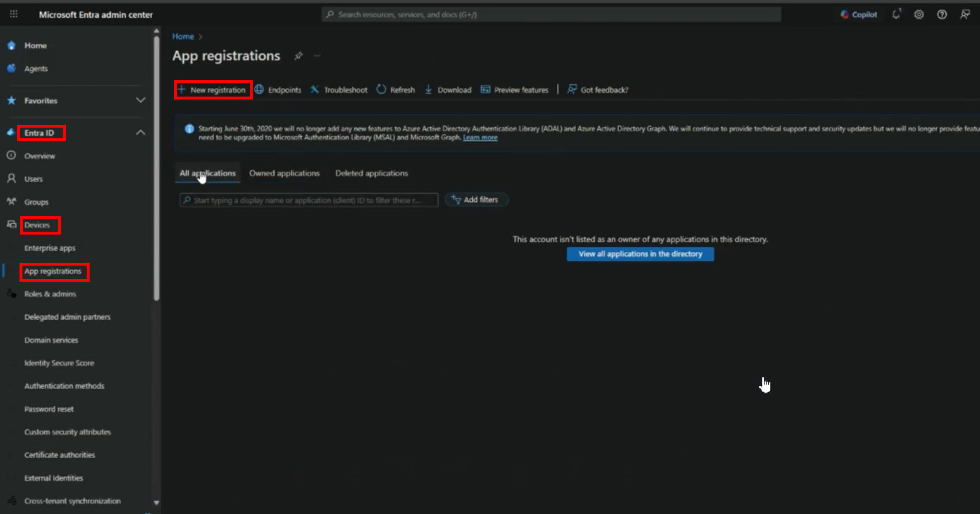980x514 pixels.
Task: Open Copilot from the top bar
Action: pos(859,14)
